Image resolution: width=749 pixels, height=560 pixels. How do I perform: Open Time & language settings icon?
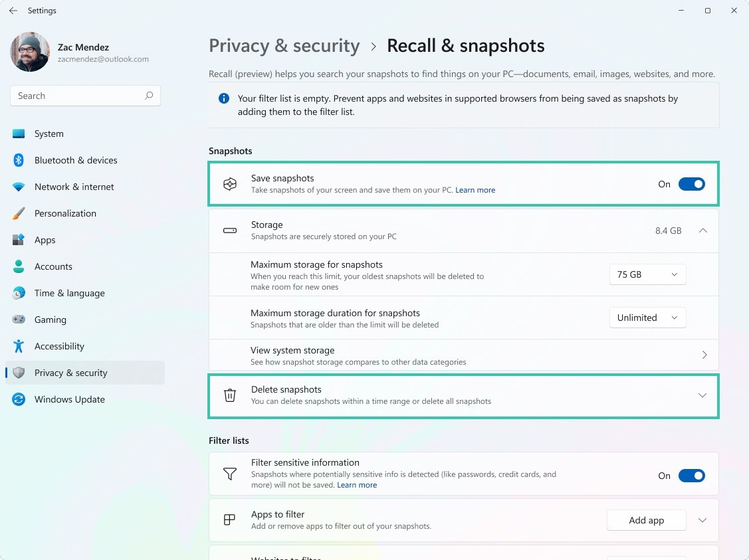point(18,293)
